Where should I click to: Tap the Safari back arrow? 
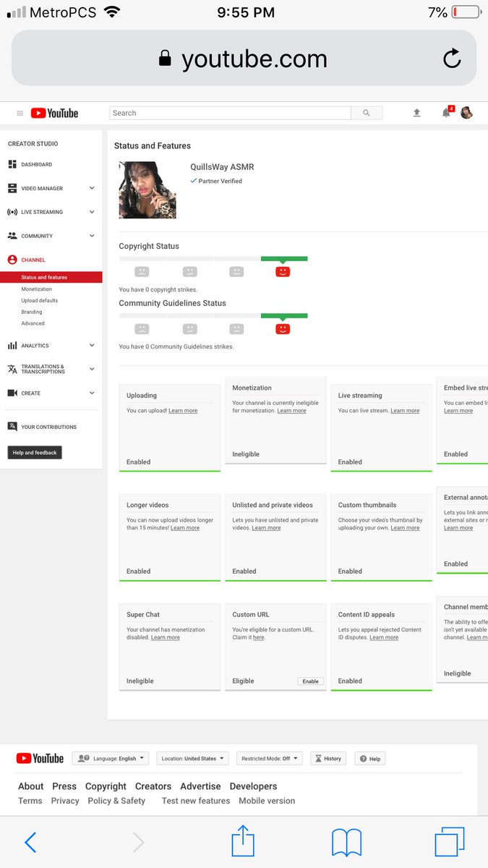[30, 842]
